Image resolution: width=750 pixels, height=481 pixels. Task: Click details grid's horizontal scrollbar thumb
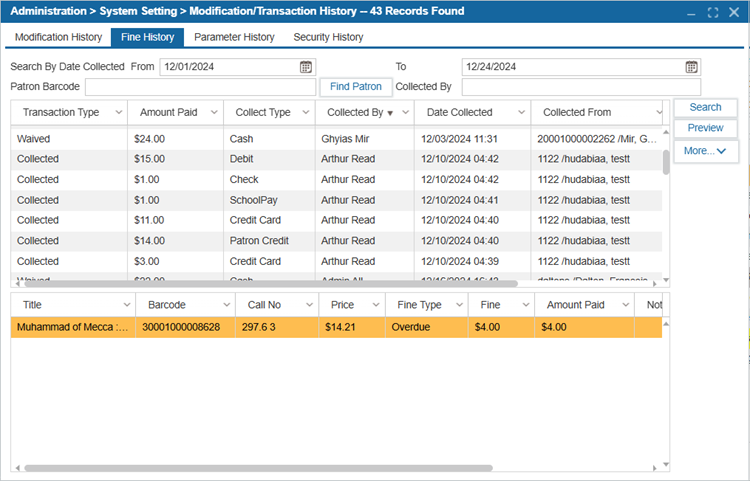pyautogui.click(x=258, y=468)
